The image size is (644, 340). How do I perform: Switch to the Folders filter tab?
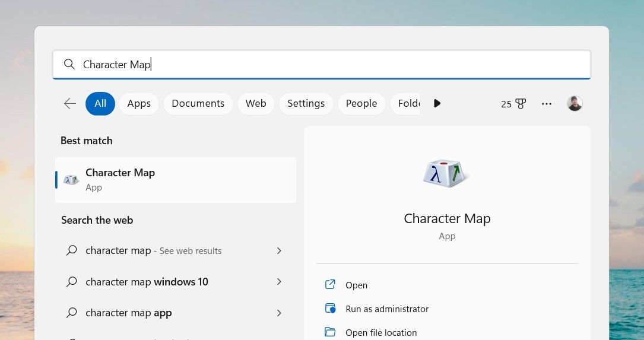(405, 103)
